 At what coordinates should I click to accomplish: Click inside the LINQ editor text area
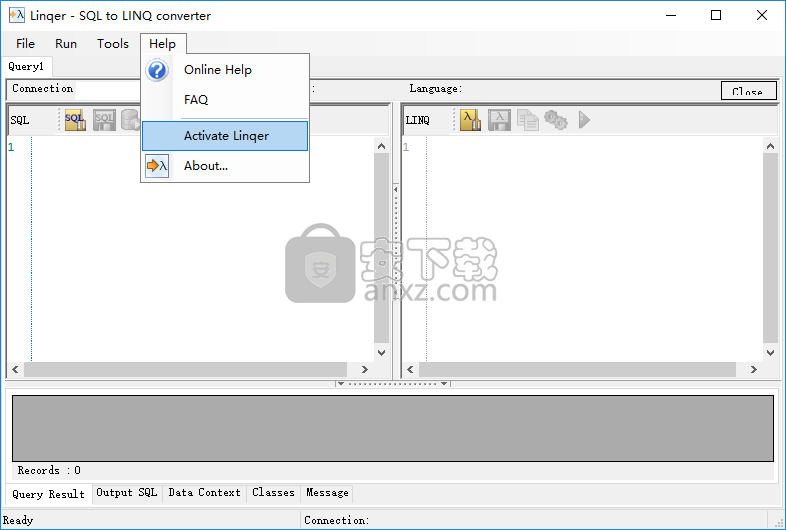[x=594, y=249]
